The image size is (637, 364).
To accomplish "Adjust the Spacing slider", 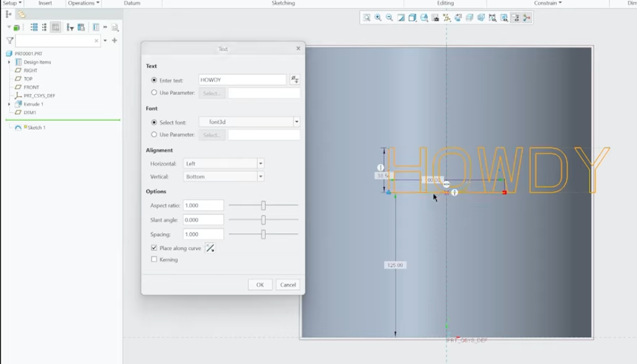I will coord(263,234).
